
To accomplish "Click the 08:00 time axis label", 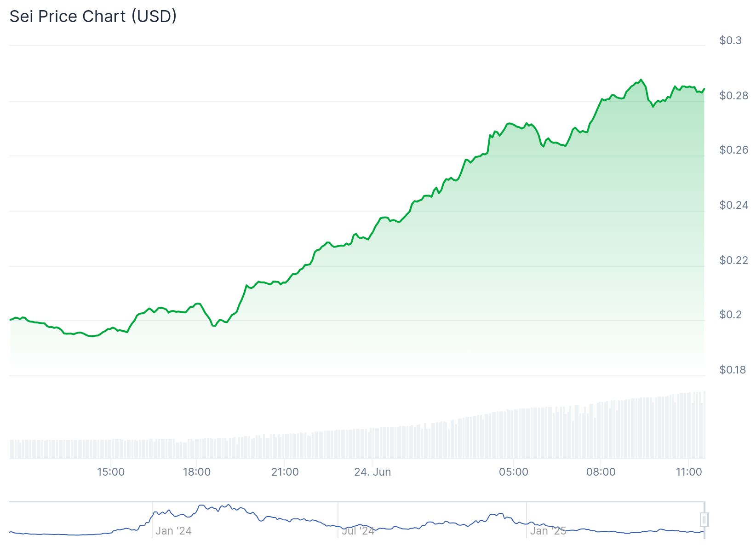I will click(x=601, y=472).
